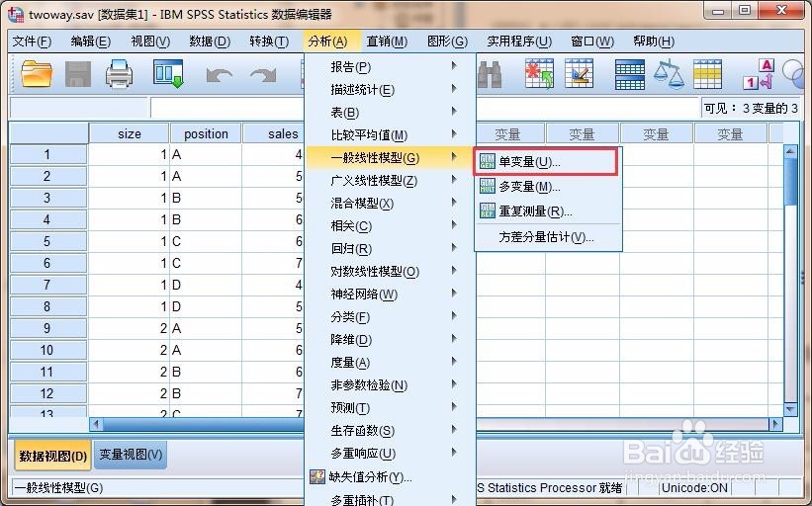Expand the 描述统计(E) submenu
The image size is (812, 506).
(391, 90)
